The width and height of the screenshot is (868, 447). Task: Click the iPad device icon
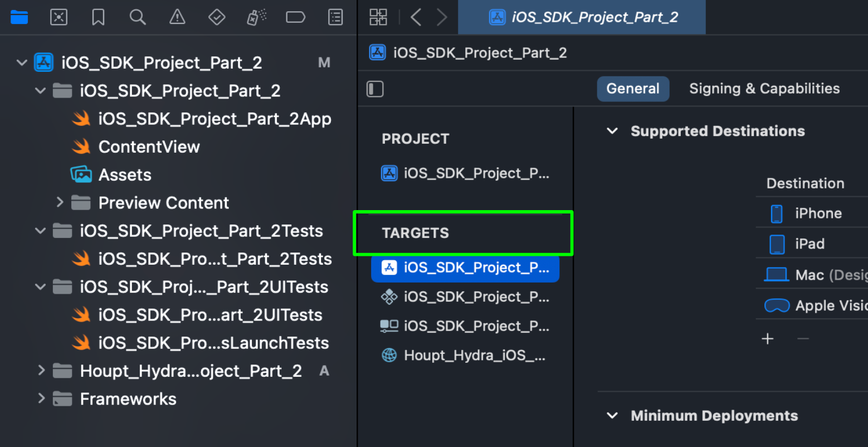click(777, 244)
